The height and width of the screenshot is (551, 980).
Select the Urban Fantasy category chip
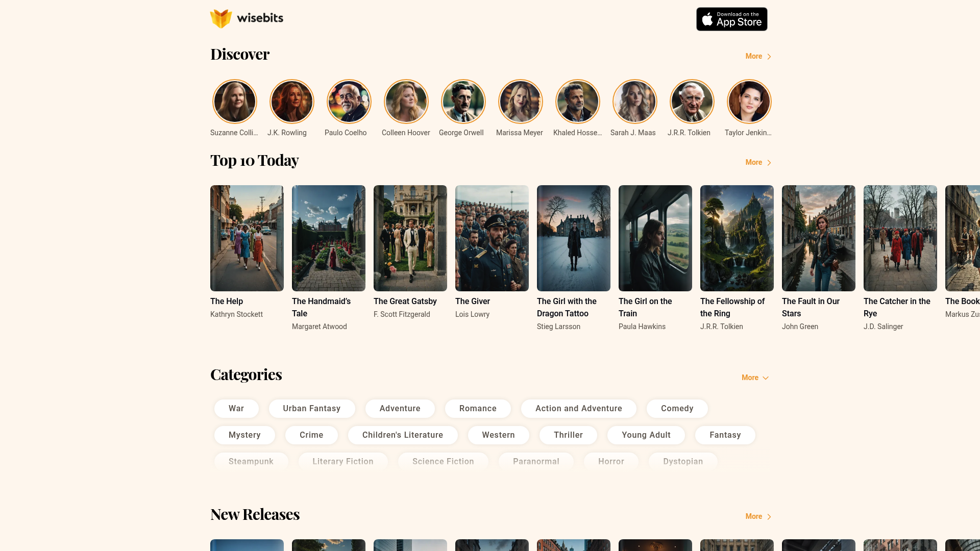point(312,409)
